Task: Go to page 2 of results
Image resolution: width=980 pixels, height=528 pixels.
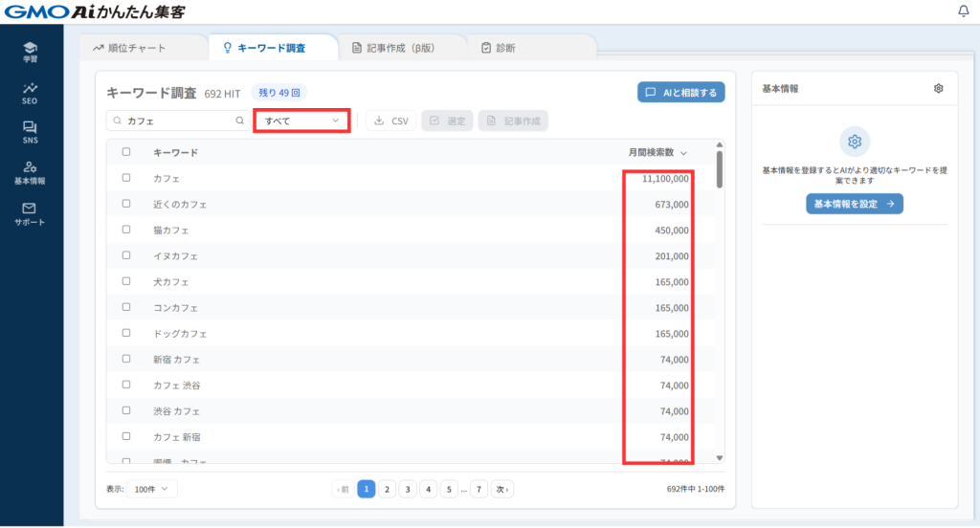Action: click(387, 489)
